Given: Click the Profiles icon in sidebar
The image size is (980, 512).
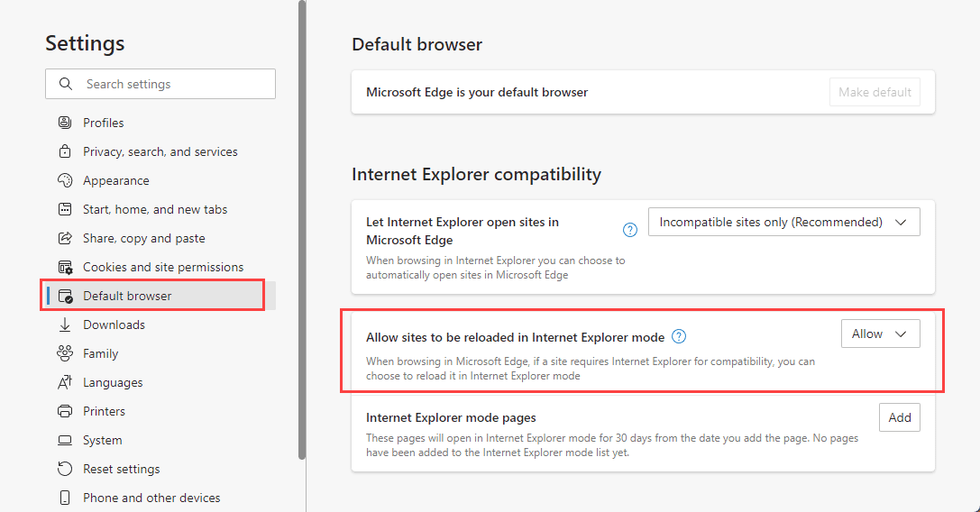Looking at the screenshot, I should click(x=64, y=123).
